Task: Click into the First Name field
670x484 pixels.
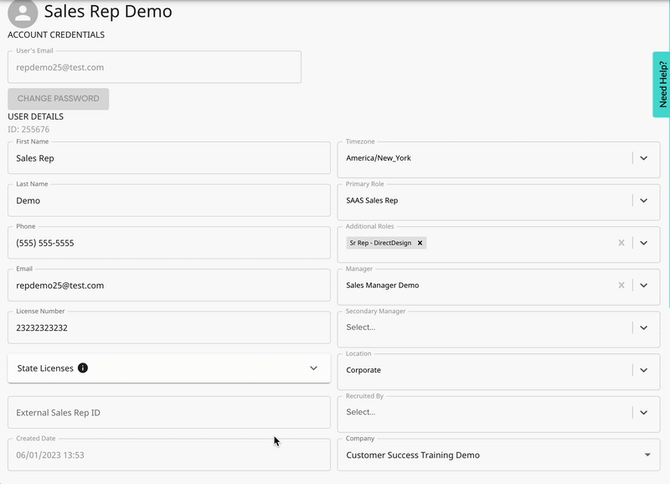Action: pos(168,158)
